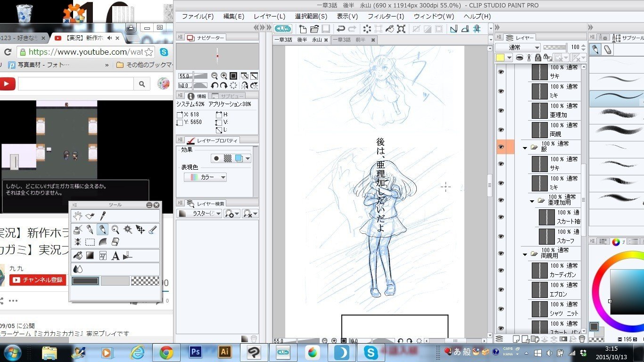
Task: Click the Rotate left icon in Navigator
Action: [215, 85]
